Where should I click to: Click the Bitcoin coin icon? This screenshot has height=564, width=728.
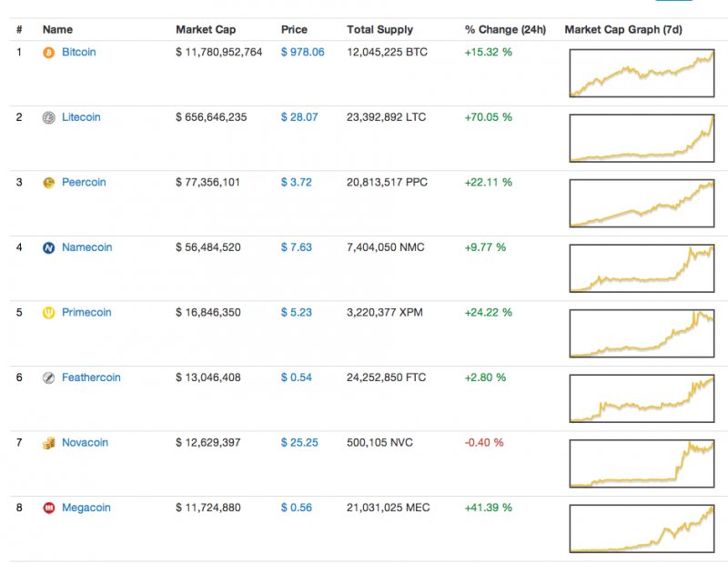click(x=49, y=53)
